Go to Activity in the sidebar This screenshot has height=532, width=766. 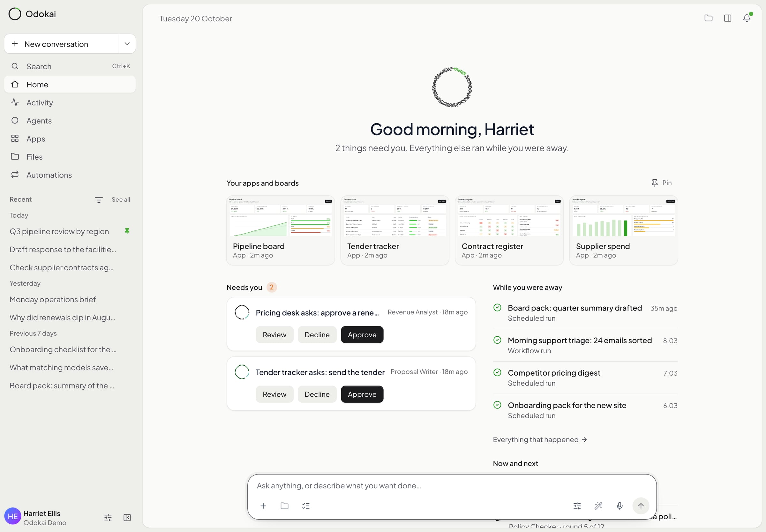(70, 102)
